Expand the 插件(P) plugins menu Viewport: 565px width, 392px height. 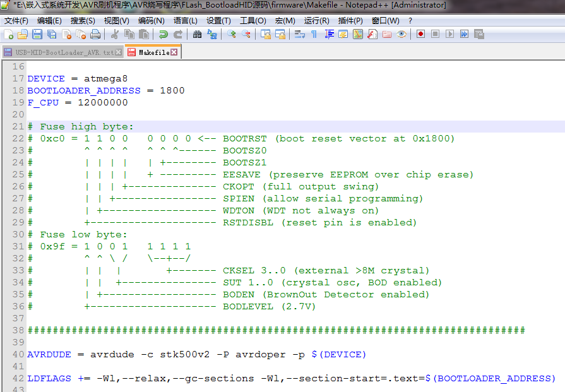tap(350, 20)
